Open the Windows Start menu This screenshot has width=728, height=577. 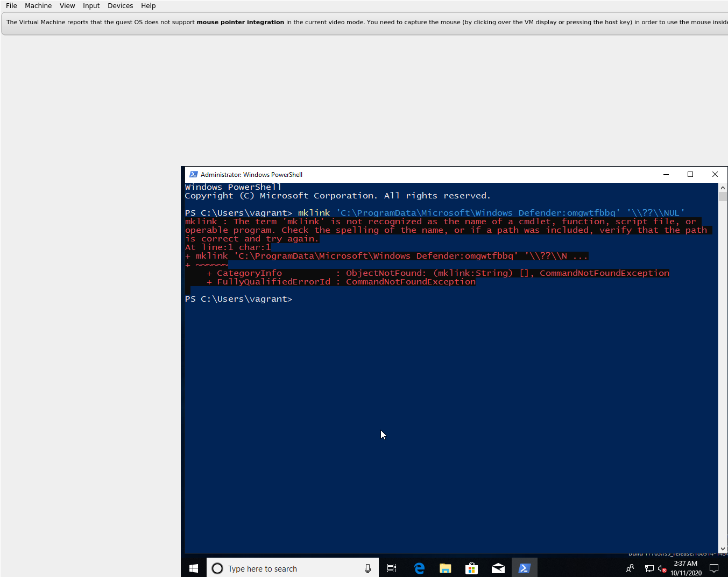pos(194,568)
